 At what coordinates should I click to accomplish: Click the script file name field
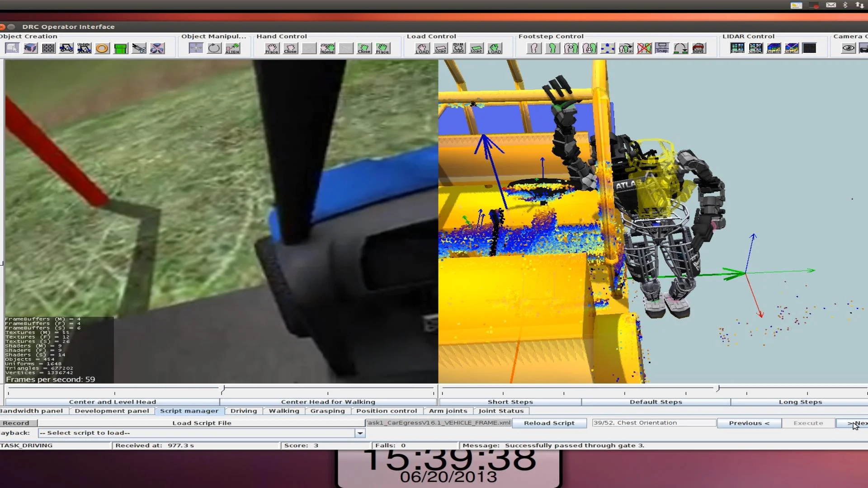439,423
